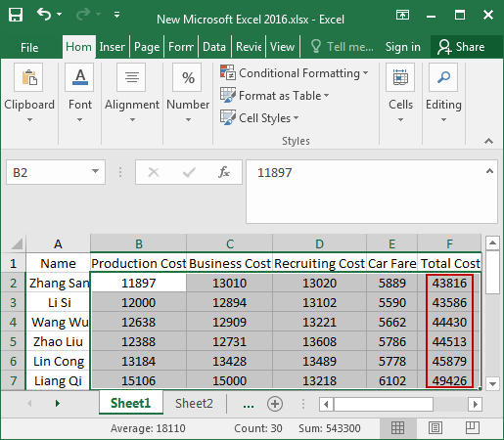Add a new sheet with plus button
Screen dimensions: 504x440
pos(275,404)
